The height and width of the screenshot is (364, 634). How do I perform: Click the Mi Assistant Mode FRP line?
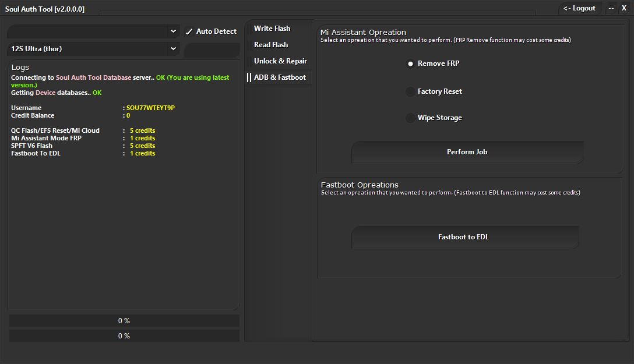tap(83, 138)
